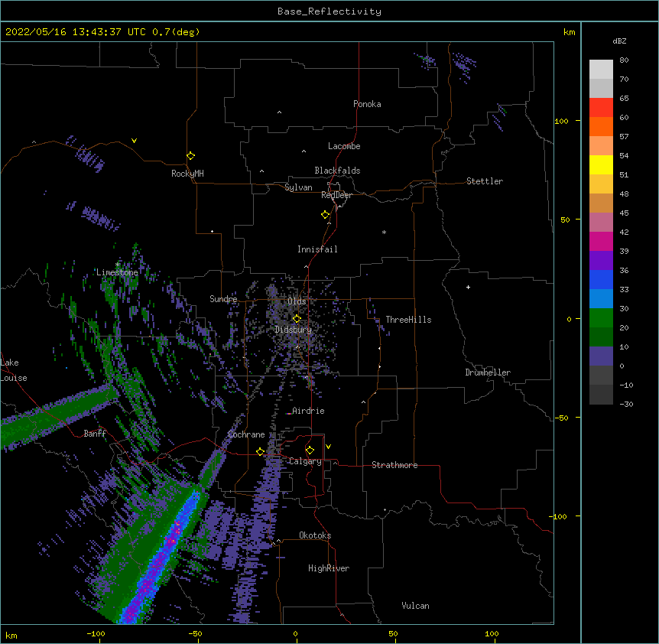
Task: Click the asterisk marker above Limestone label
Action: tap(118, 265)
